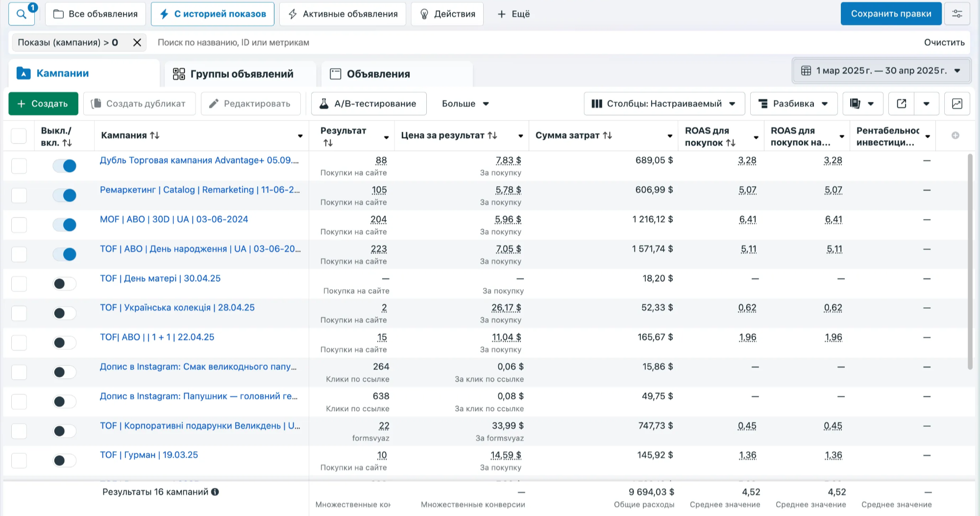Switch to Группы объявлений tab
980x516 pixels.
click(240, 74)
